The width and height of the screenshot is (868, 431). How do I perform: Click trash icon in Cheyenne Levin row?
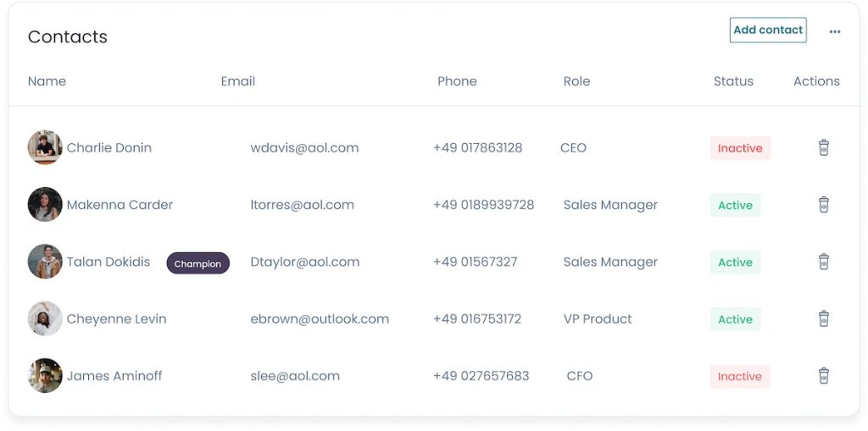824,318
